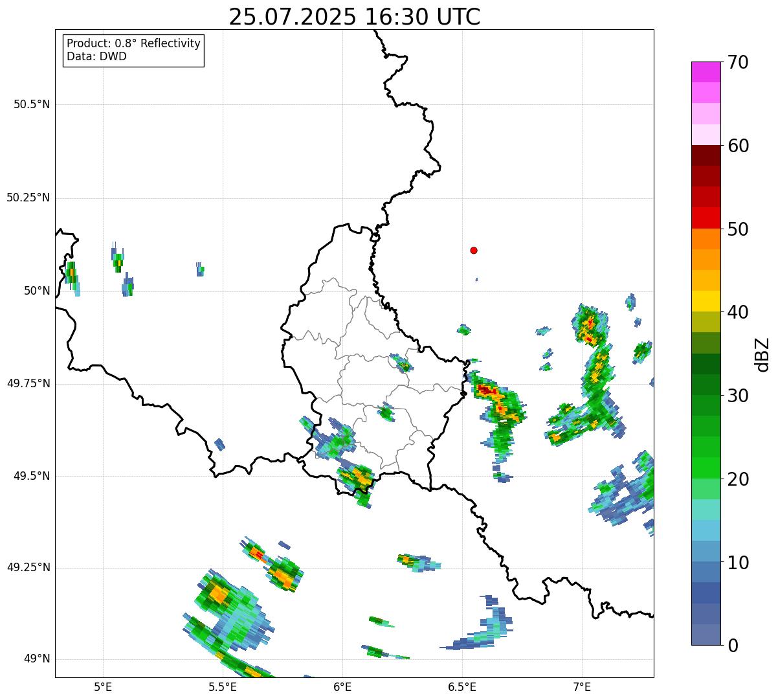Click the 50.25°N latitude label
Viewport: 778px width, 700px height.
28,198
